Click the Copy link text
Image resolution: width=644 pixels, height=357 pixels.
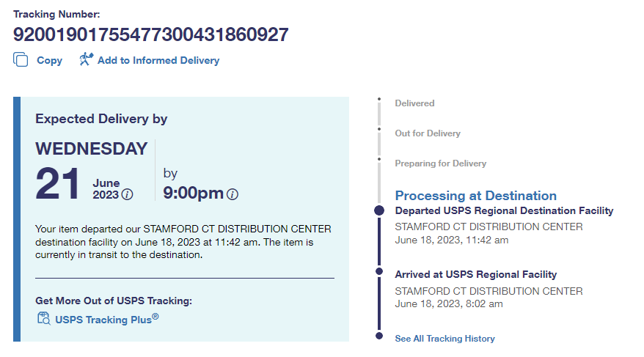[x=49, y=61]
